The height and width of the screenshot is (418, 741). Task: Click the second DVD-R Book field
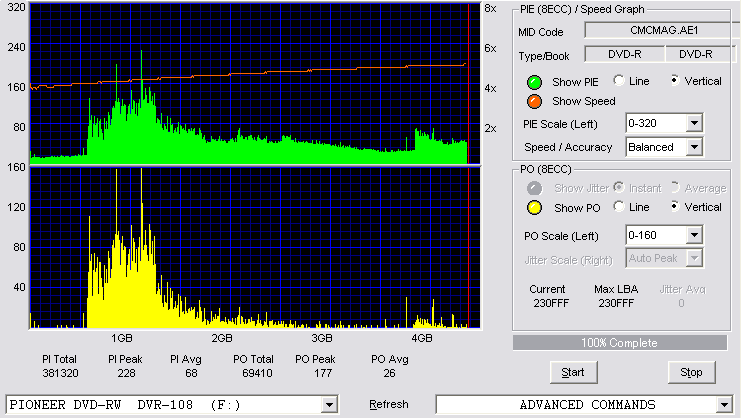pos(700,54)
